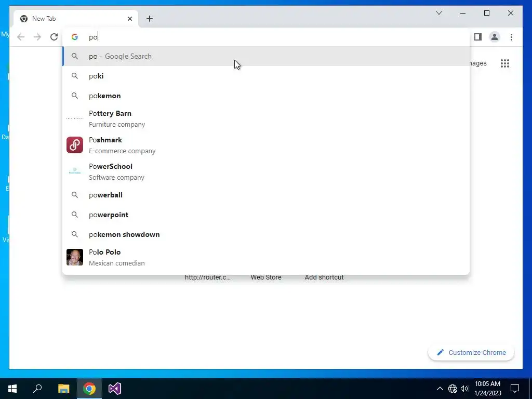Open Visual Studio from the taskbar
Screen dimensions: 532x399
pos(115,389)
